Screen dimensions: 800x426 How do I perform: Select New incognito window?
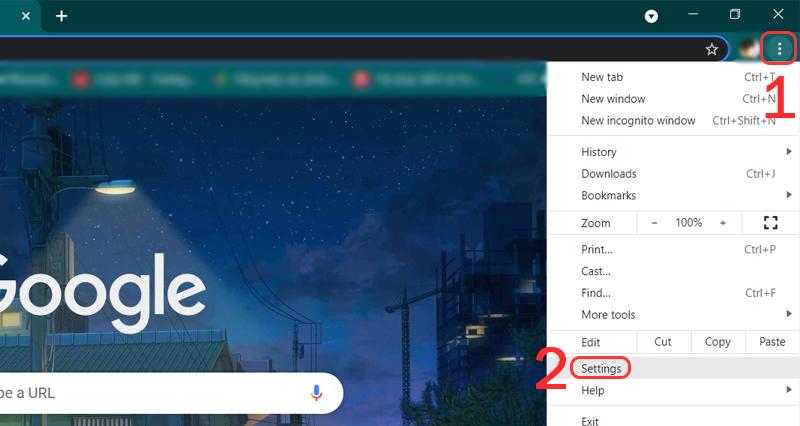coord(638,121)
